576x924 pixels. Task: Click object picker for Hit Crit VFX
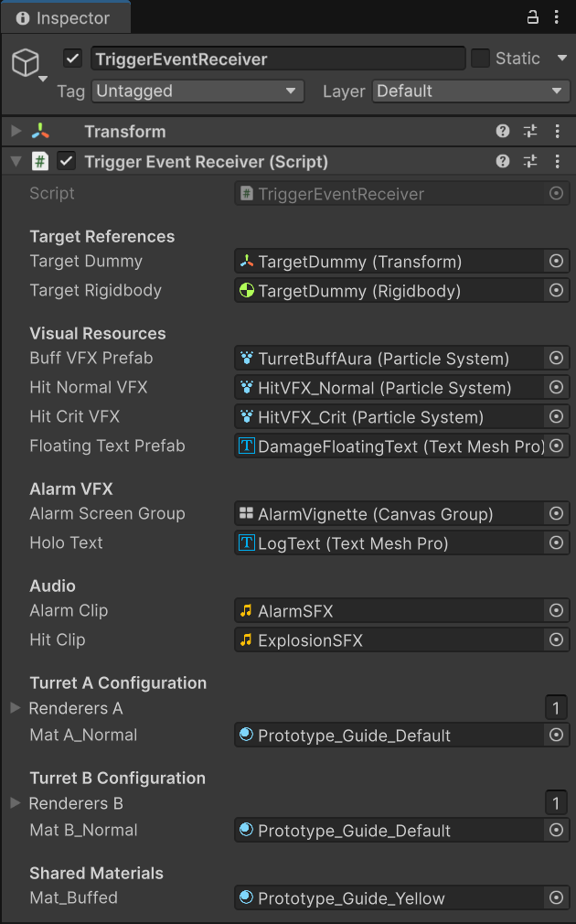[x=556, y=417]
